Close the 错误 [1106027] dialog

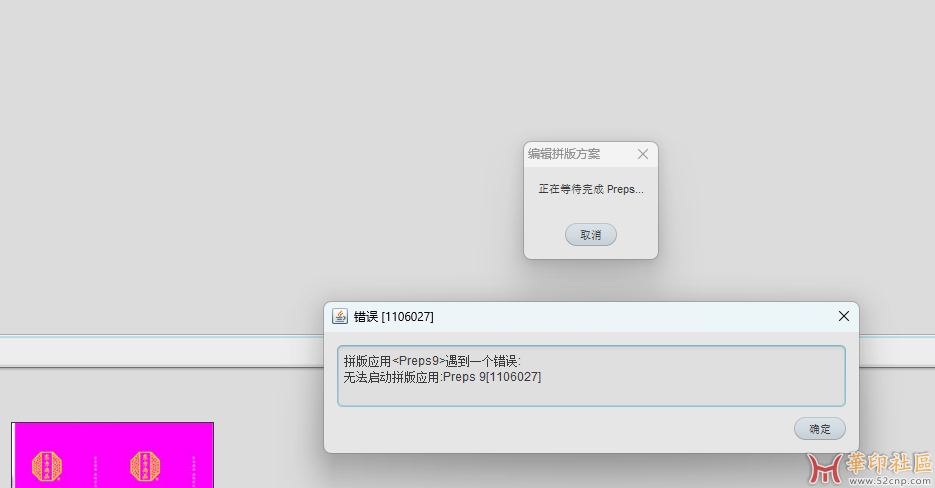[843, 316]
